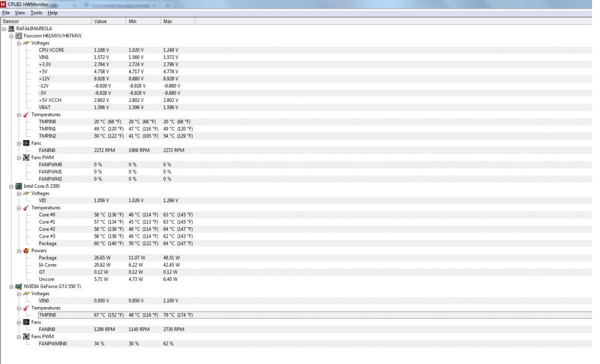Collapse the Intel Core i5 2300 node

[x=11, y=186]
